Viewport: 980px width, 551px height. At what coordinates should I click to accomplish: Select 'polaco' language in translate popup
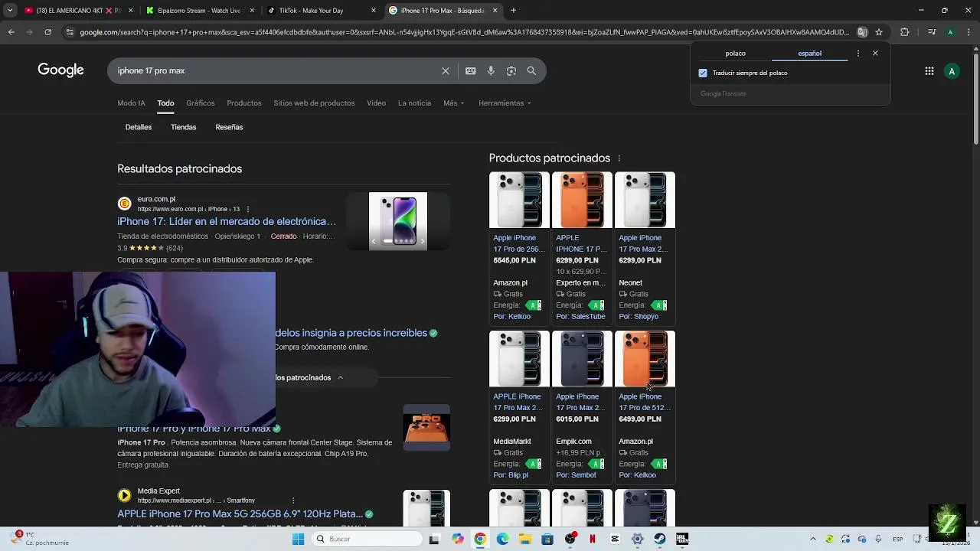point(736,54)
